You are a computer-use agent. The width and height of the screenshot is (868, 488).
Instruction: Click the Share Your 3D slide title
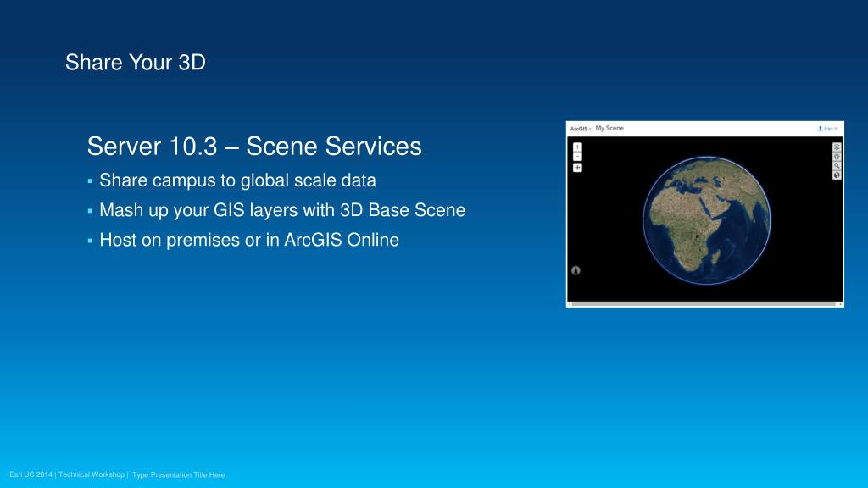[136, 63]
